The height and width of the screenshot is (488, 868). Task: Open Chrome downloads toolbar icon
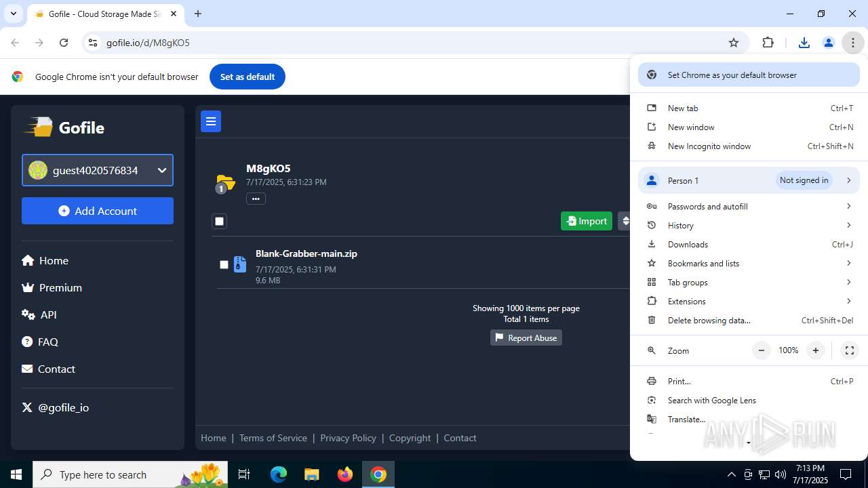click(804, 43)
